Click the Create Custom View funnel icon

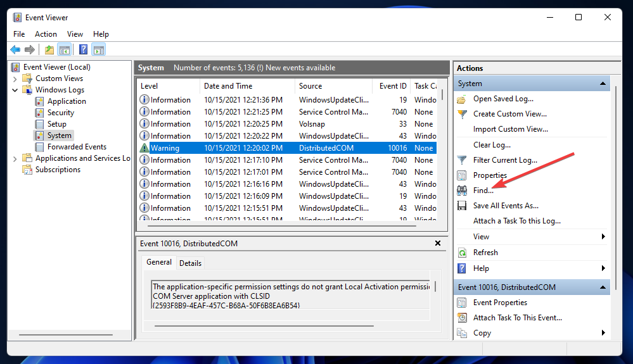coord(462,114)
